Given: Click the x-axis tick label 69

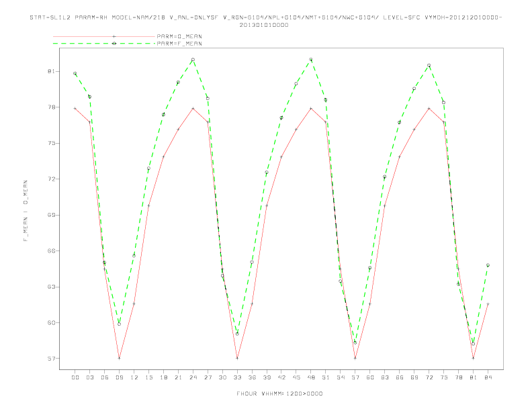Looking at the screenshot, I should [414, 377].
